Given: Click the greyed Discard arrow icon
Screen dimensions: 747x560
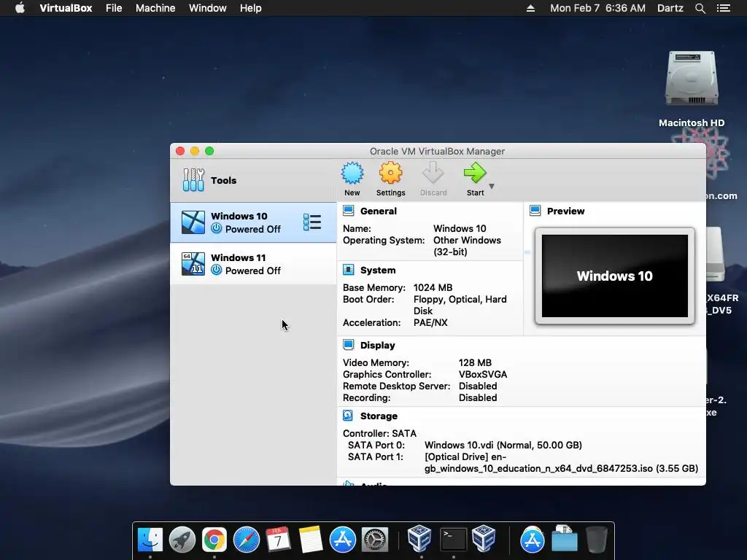Looking at the screenshot, I should coord(433,174).
